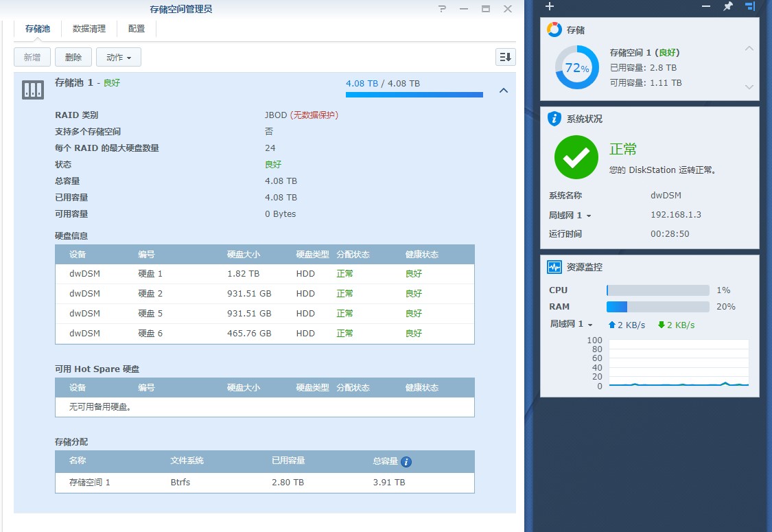This screenshot has width=772, height=532.
Task: Click the 新增 button
Action: click(32, 58)
